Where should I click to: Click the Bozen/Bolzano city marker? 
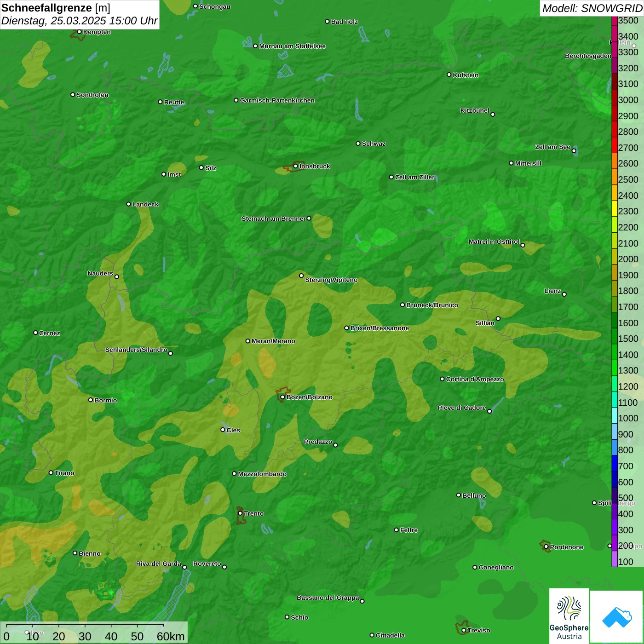pos(282,397)
